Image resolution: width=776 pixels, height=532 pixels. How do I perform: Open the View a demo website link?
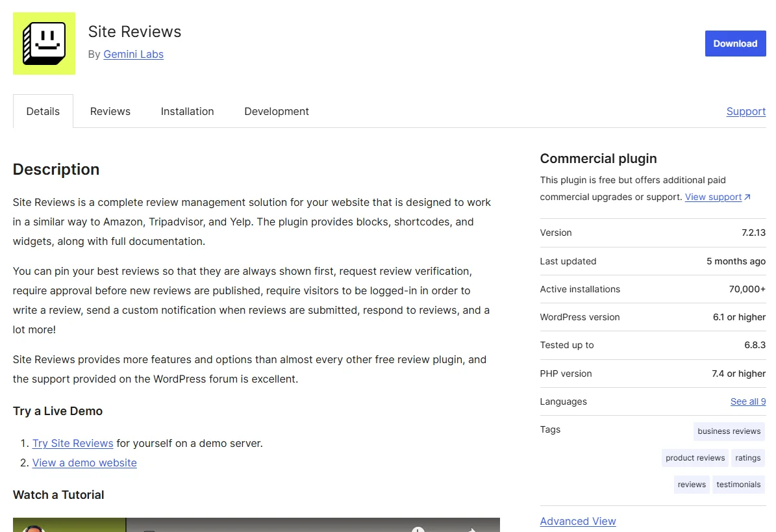84,462
